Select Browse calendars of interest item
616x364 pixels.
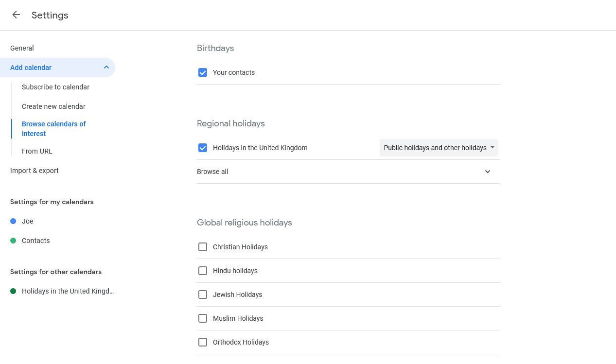point(53,129)
